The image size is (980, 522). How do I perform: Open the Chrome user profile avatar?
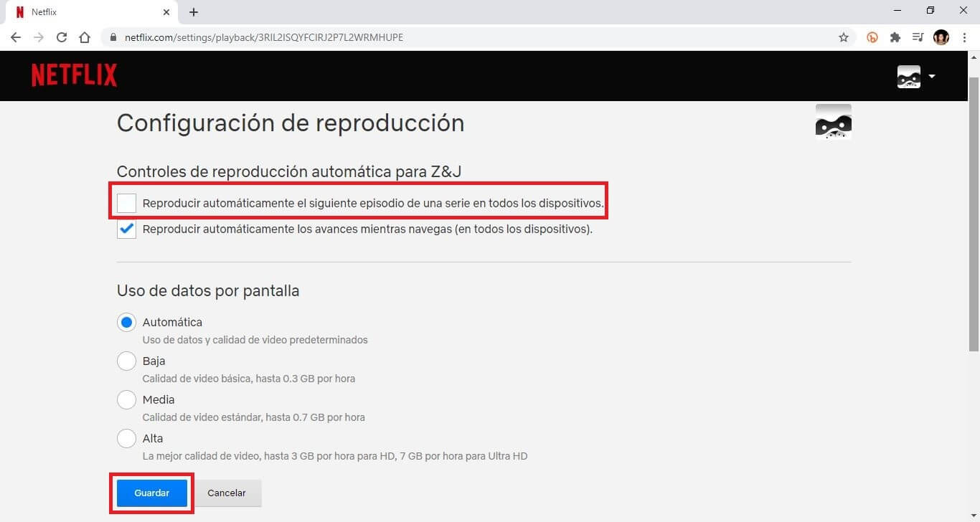[x=941, y=37]
